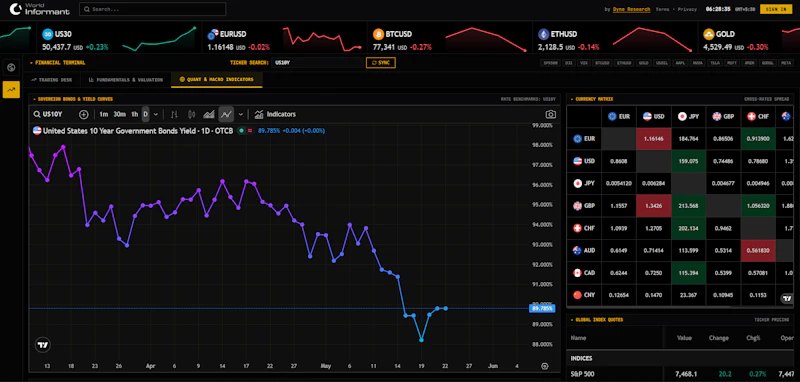Viewport: 800px width, 382px height.
Task: Switch chart to Area style
Action: tap(209, 114)
